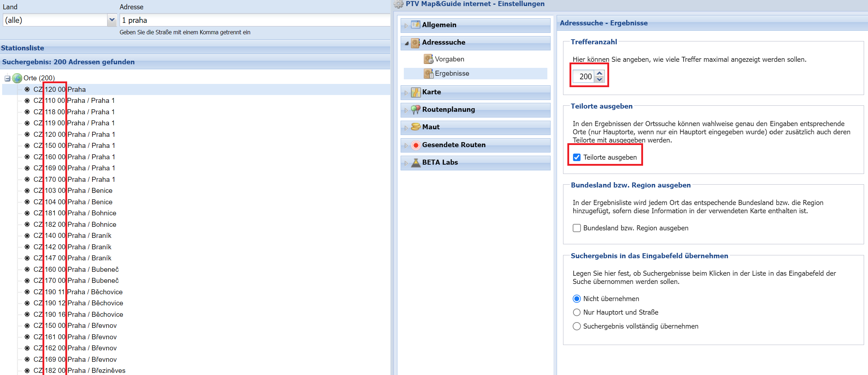Click the Allgemein settings icon
Screen dimensions: 868x375
click(x=415, y=25)
